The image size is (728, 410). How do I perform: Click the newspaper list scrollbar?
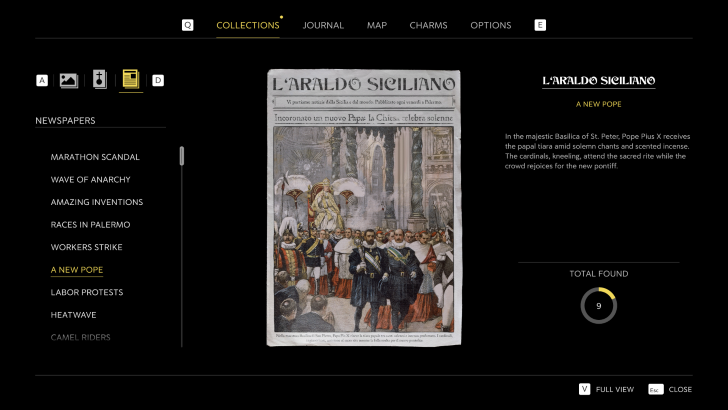click(182, 156)
